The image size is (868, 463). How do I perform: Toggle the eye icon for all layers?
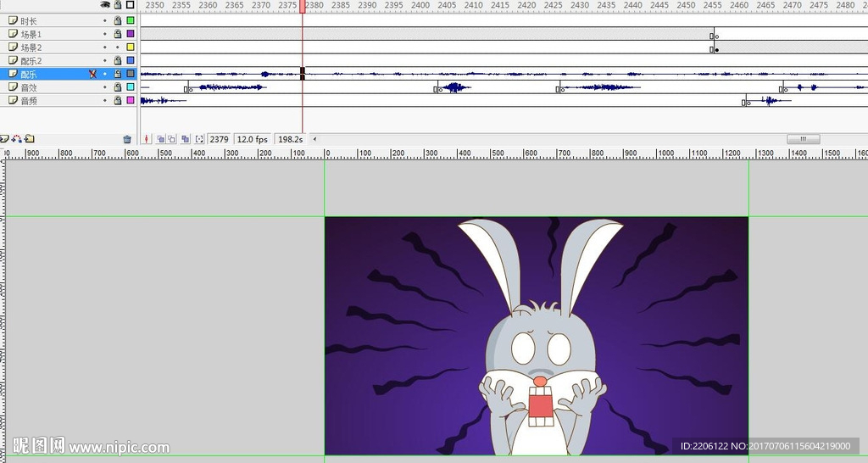pos(105,5)
